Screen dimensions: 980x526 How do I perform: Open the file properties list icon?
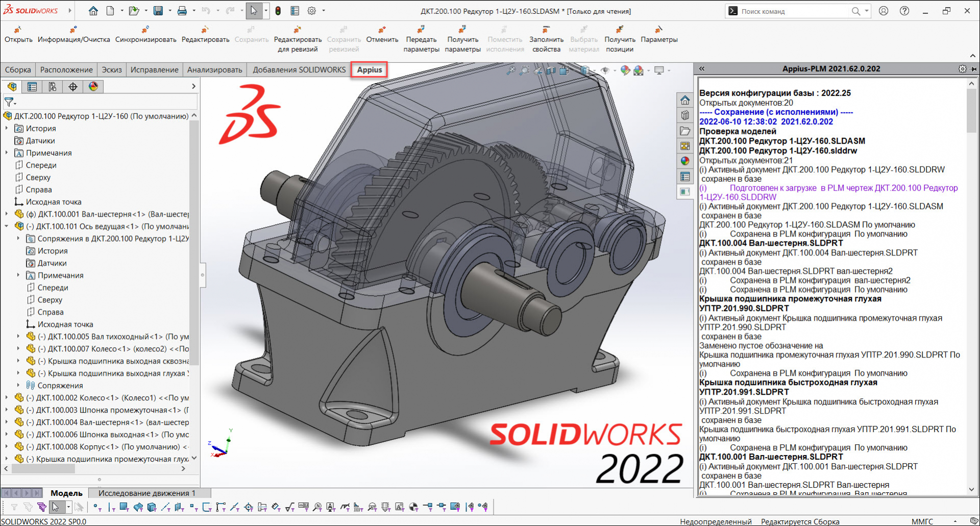tap(295, 11)
